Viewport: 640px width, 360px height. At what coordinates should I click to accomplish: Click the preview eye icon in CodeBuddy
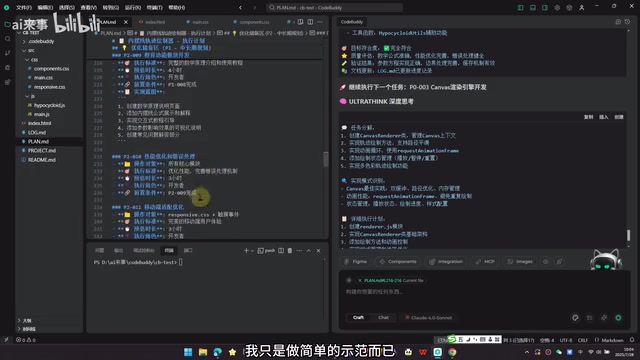pyautogui.click(x=546, y=261)
